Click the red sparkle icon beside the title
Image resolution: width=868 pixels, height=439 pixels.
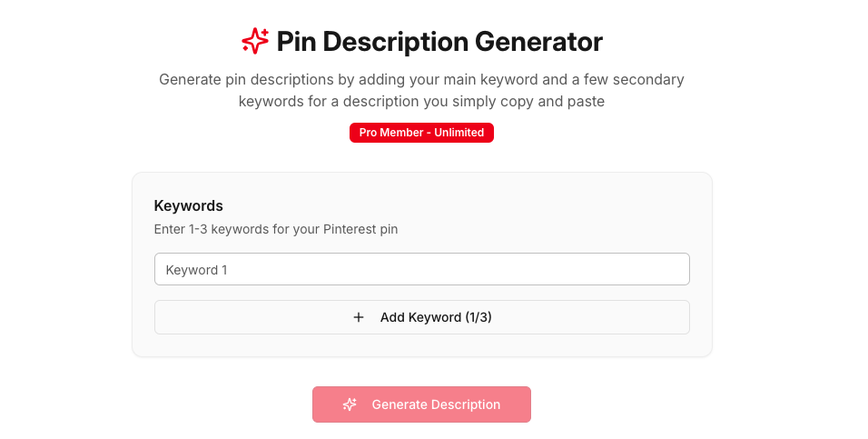(x=255, y=41)
